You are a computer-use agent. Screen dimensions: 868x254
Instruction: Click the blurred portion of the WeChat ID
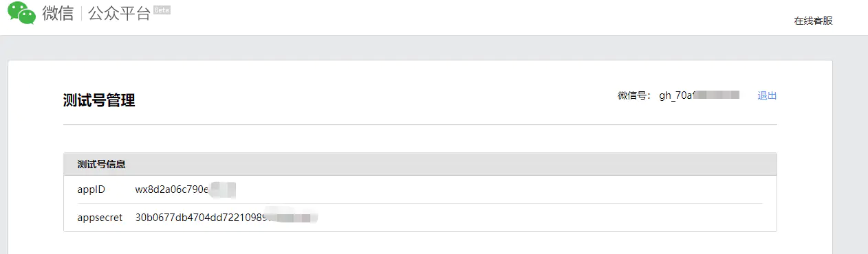[717, 95]
